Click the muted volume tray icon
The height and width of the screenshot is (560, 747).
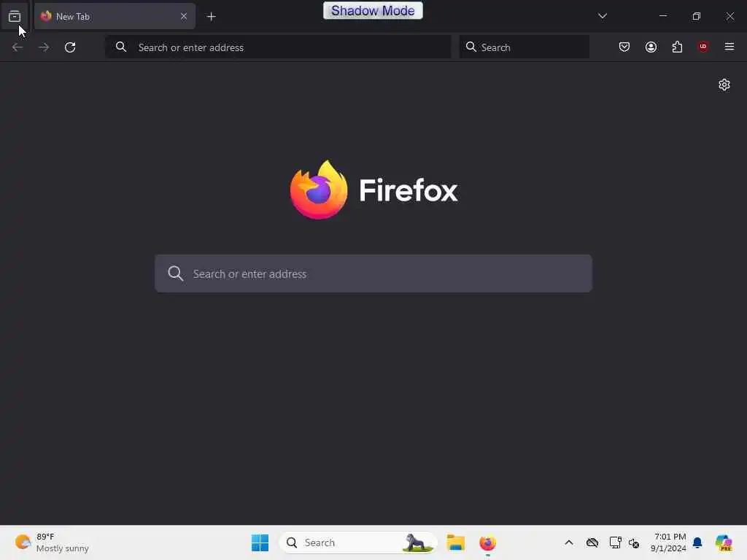(634, 542)
